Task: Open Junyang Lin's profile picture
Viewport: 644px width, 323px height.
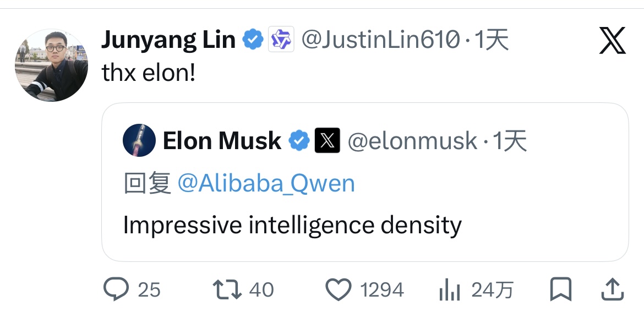Action: click(51, 65)
